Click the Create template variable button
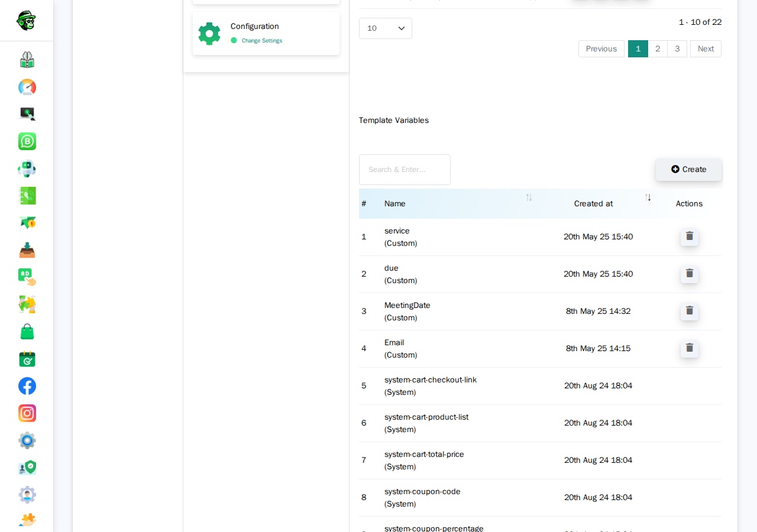Screen dimensions: 757x532 pyautogui.click(x=689, y=170)
